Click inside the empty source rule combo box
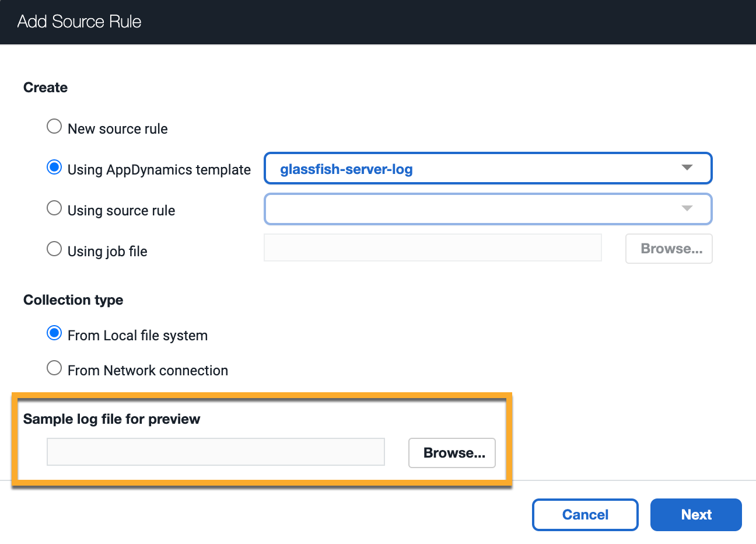Image resolution: width=756 pixels, height=544 pixels. click(488, 209)
